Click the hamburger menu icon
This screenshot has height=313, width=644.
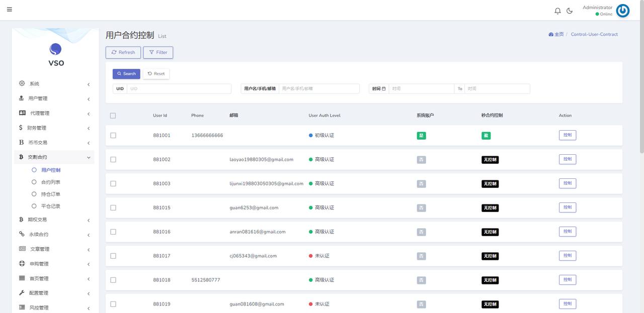pos(10,10)
